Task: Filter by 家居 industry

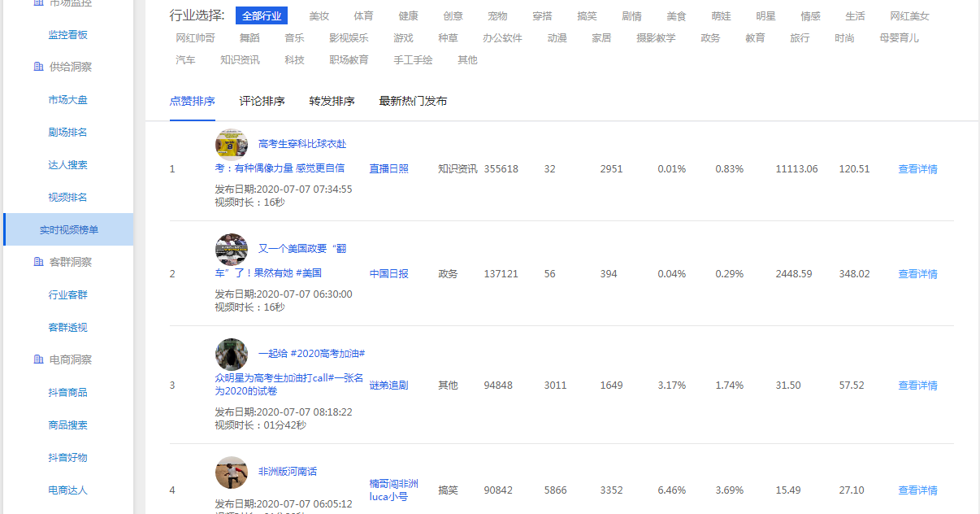Action: tap(602, 37)
